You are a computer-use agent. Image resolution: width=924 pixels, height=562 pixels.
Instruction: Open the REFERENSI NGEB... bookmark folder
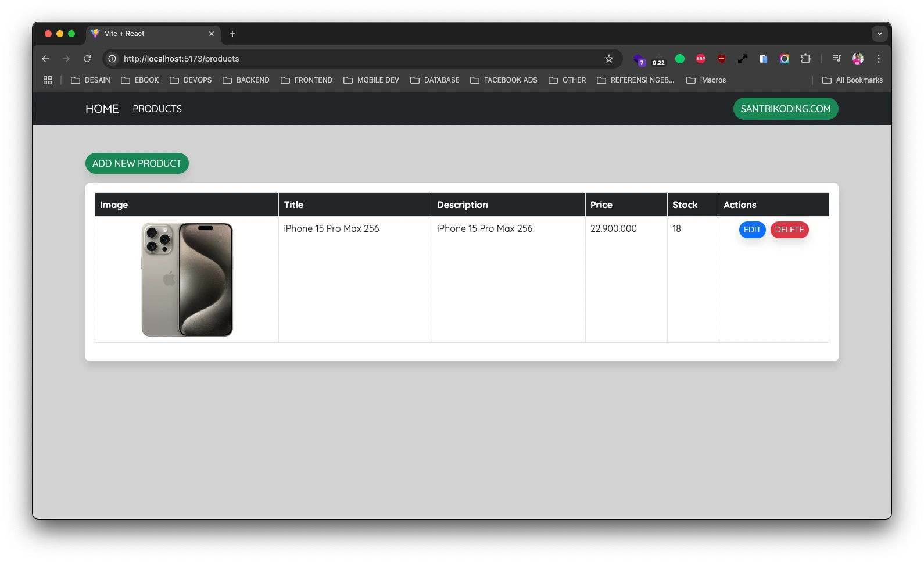[x=636, y=80]
